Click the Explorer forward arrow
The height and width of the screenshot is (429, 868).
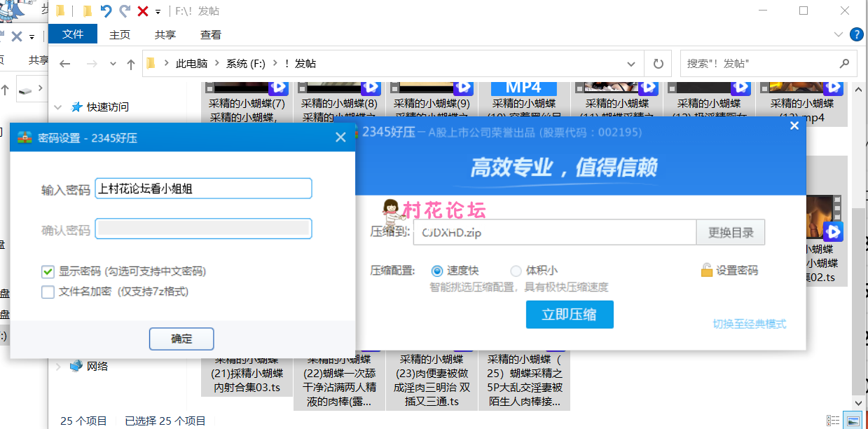pos(91,64)
